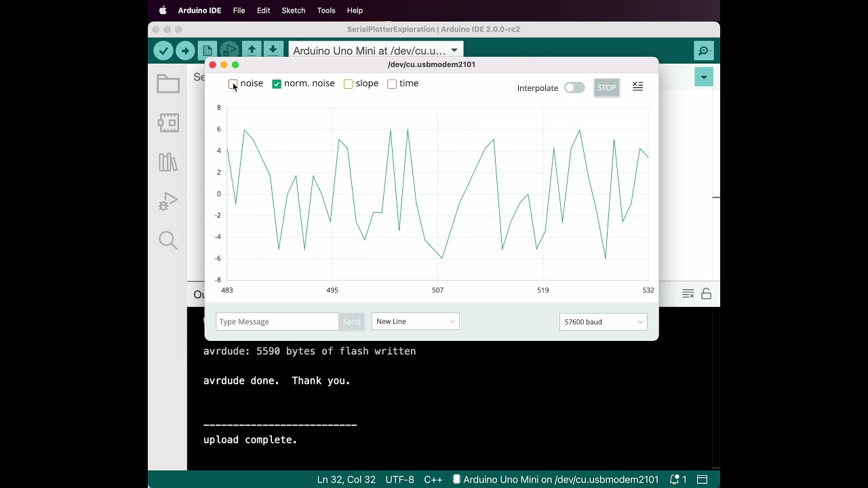Viewport: 868px width, 488px height.
Task: Open the Sketchbook folder in sidebar
Action: pos(168,84)
